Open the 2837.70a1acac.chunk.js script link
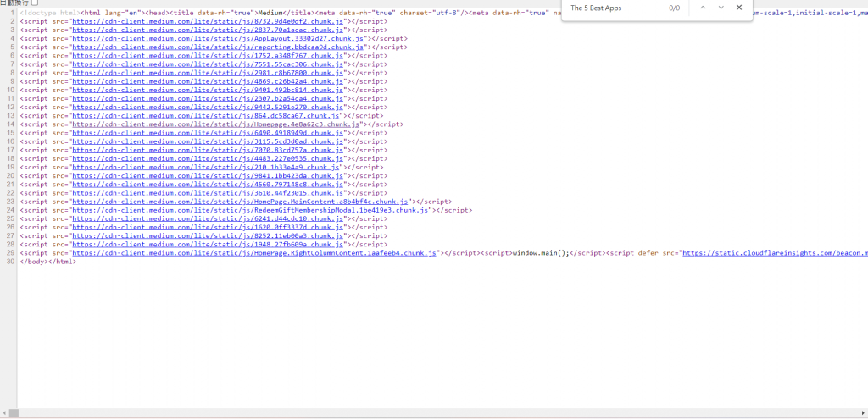The image size is (868, 420). pos(209,30)
